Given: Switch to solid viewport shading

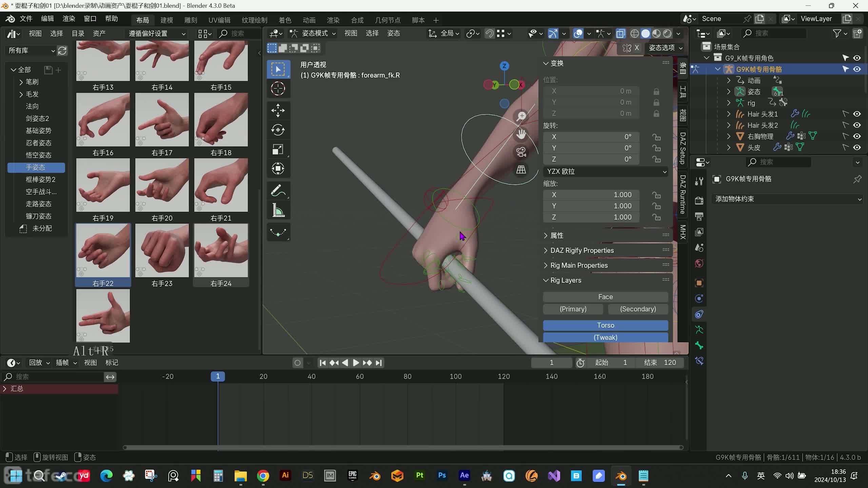Looking at the screenshot, I should point(646,34).
